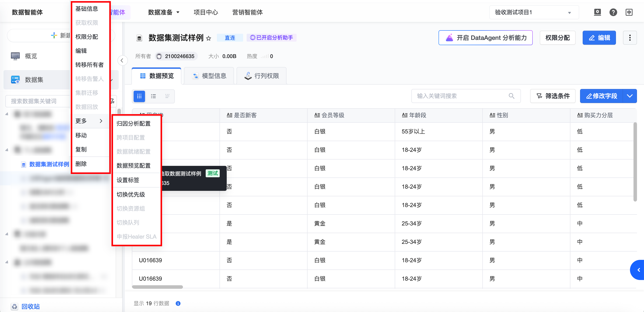644x312 pixels.
Task: Click the info icon near row count
Action: [178, 303]
